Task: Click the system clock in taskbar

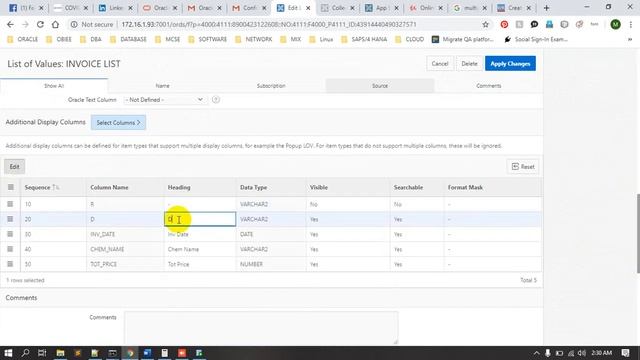Action: pos(602,353)
